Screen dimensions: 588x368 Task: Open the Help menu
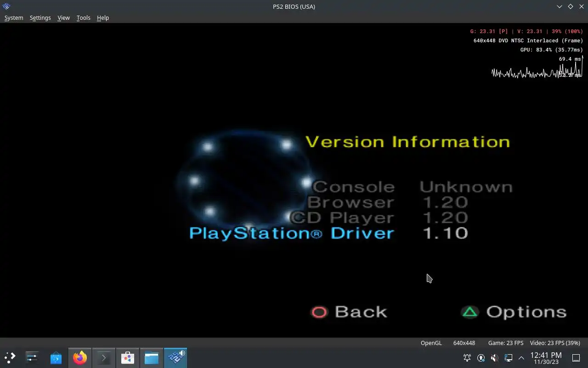[103, 17]
